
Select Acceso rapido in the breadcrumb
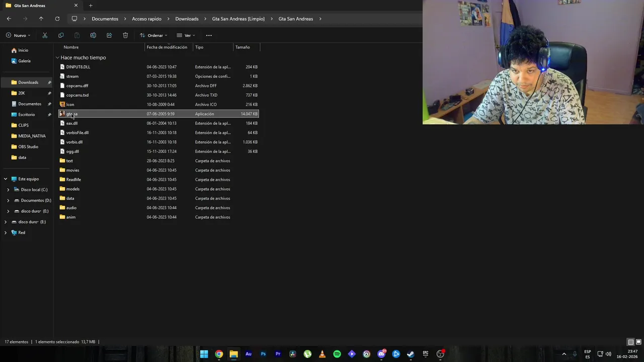147,19
